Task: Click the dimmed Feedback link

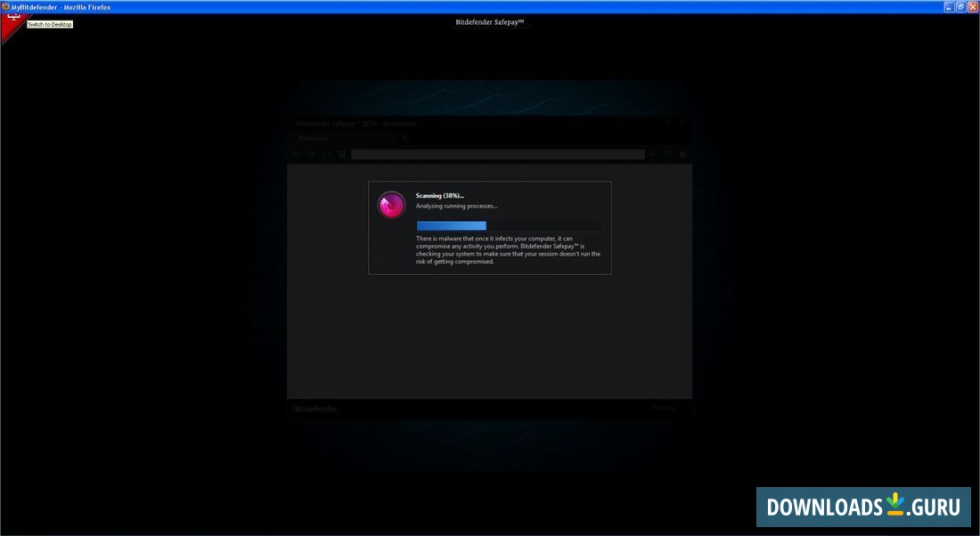Action: [665, 408]
